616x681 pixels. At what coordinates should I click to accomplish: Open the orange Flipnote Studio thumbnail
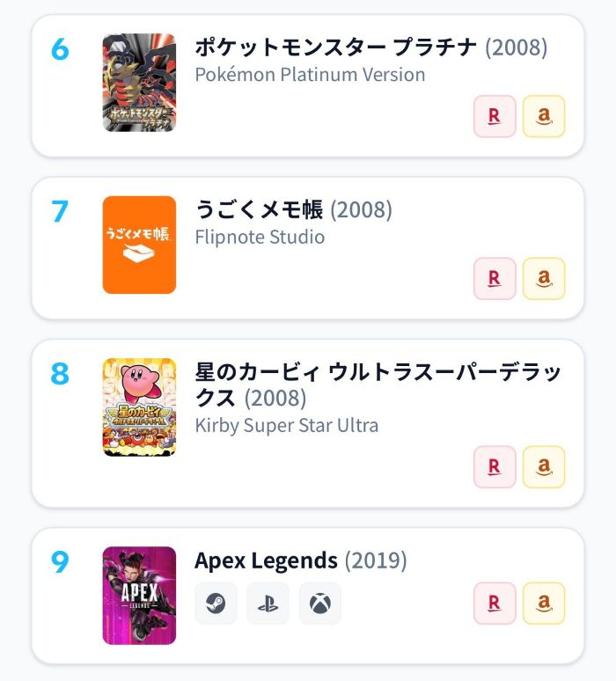coord(139,245)
